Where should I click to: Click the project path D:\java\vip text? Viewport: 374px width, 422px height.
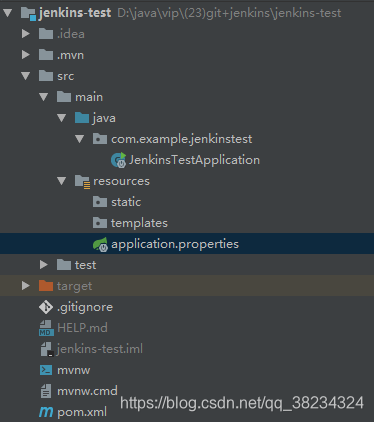pos(229,13)
